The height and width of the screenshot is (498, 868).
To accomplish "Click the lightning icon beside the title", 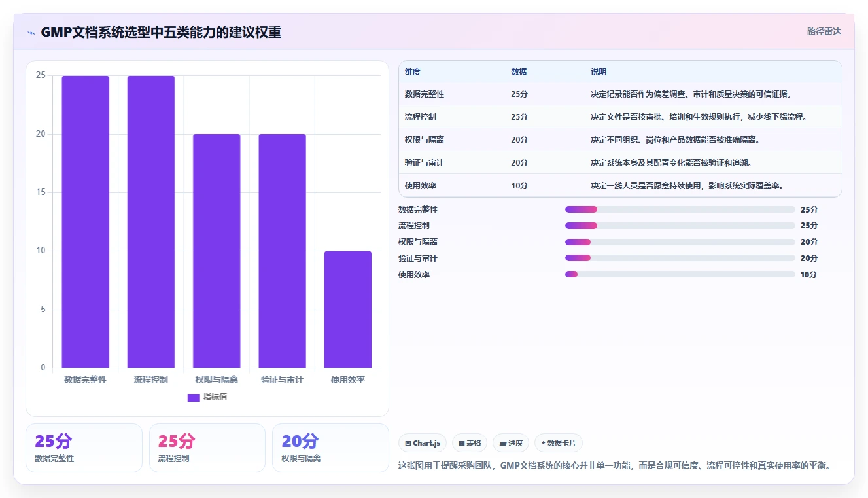I will click(x=31, y=32).
